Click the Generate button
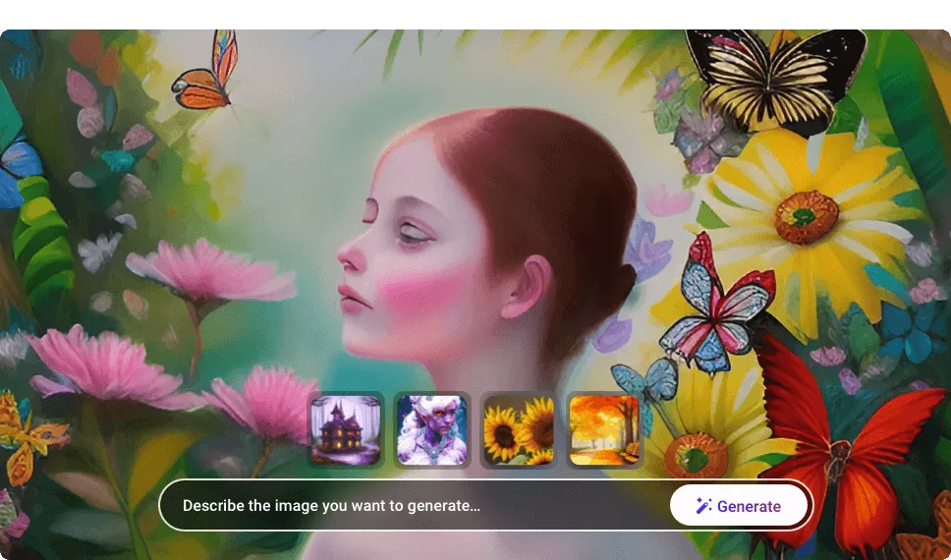The width and height of the screenshot is (951, 560). tap(739, 505)
